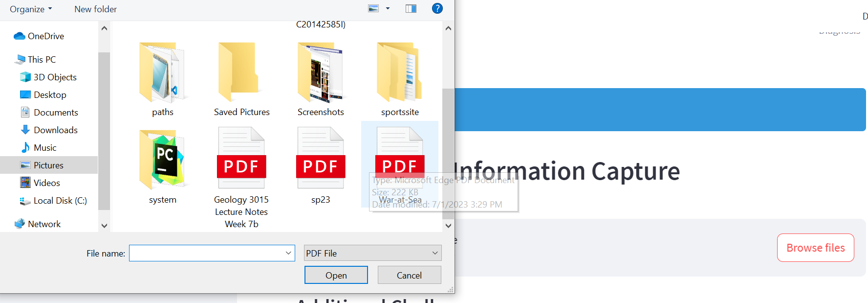Click navigation pane scroll up arrow
Viewport: 868px width, 303px height.
click(x=104, y=28)
